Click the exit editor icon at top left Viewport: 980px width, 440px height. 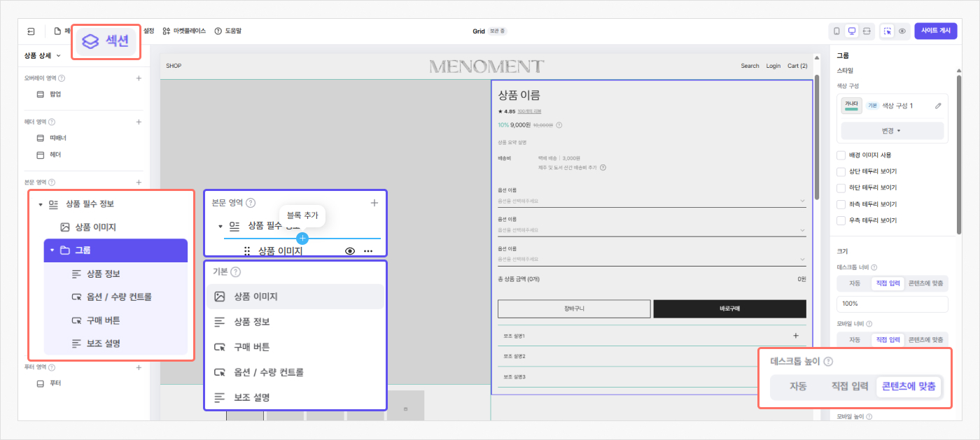(x=29, y=30)
